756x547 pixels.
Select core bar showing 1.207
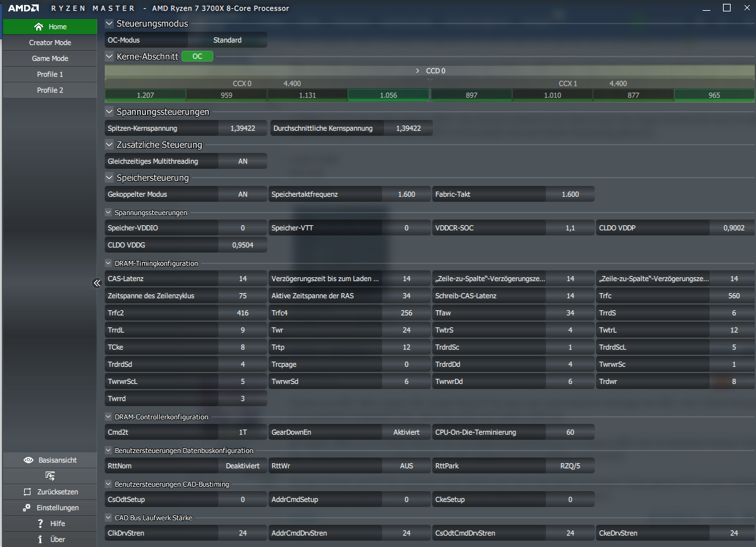pos(145,95)
